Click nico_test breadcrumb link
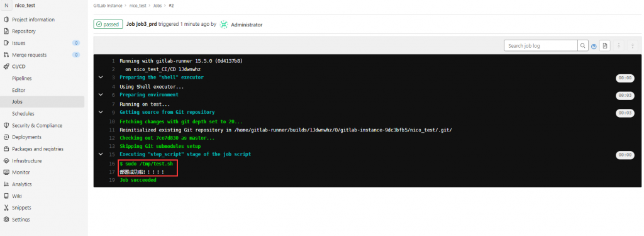The width and height of the screenshot is (644, 236). 138,6
